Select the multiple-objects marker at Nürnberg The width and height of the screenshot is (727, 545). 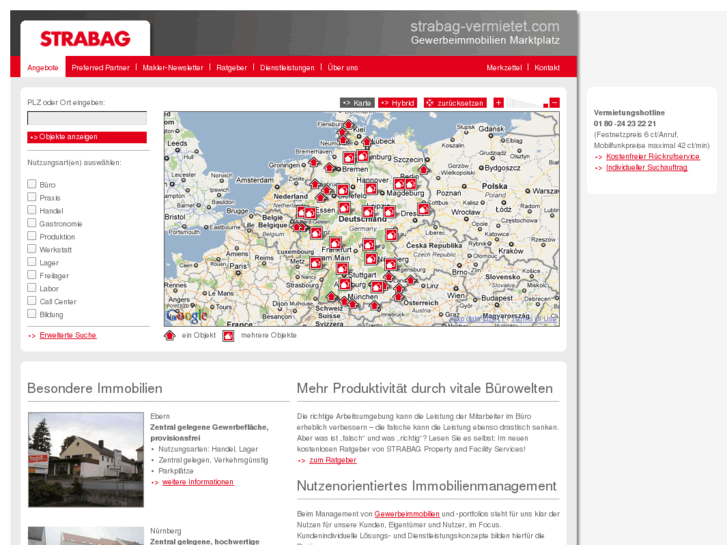click(370, 259)
